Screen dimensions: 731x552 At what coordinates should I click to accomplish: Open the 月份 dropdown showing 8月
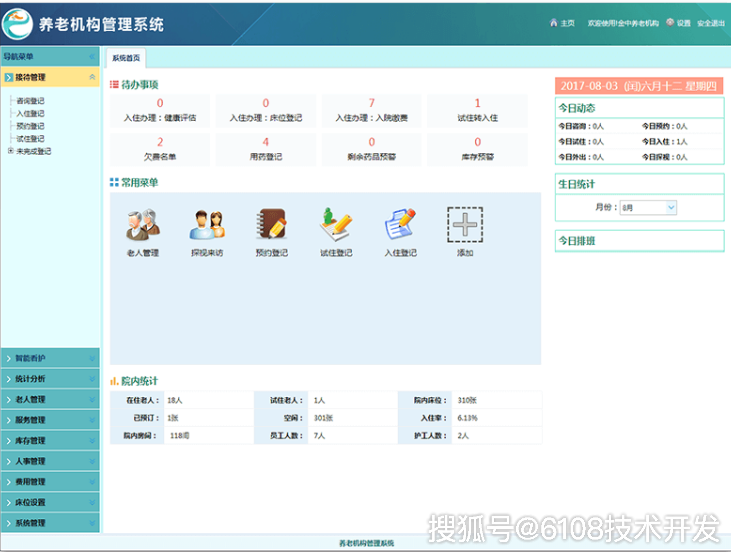(648, 207)
